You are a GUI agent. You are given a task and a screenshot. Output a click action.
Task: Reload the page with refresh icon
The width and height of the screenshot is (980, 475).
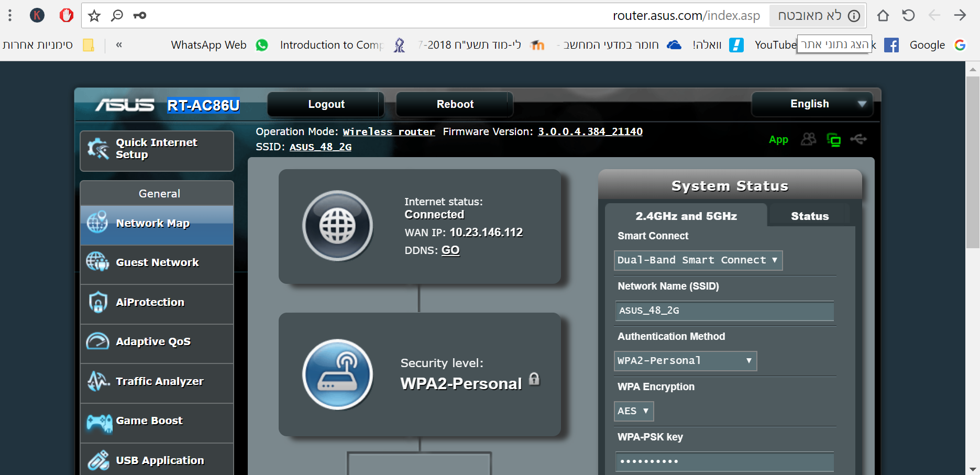(909, 15)
